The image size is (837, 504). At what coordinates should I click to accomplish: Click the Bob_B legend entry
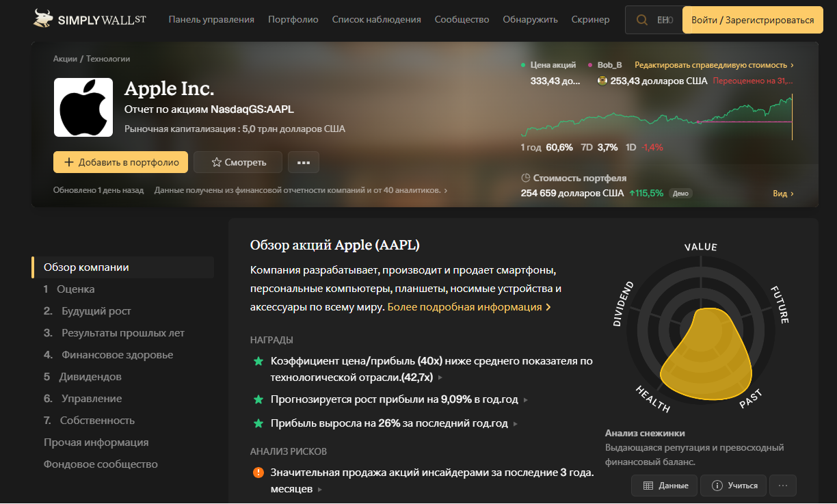tap(604, 65)
